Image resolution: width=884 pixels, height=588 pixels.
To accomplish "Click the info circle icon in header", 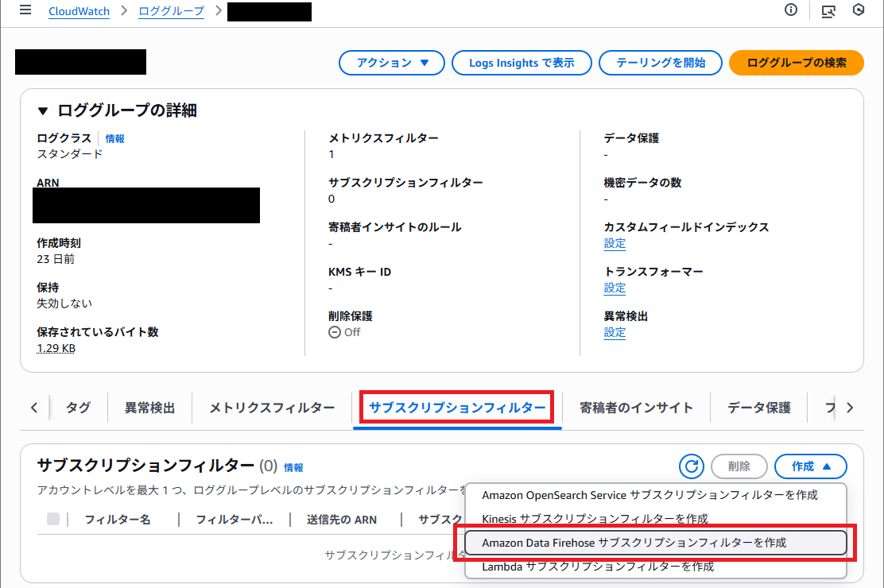I will [791, 10].
